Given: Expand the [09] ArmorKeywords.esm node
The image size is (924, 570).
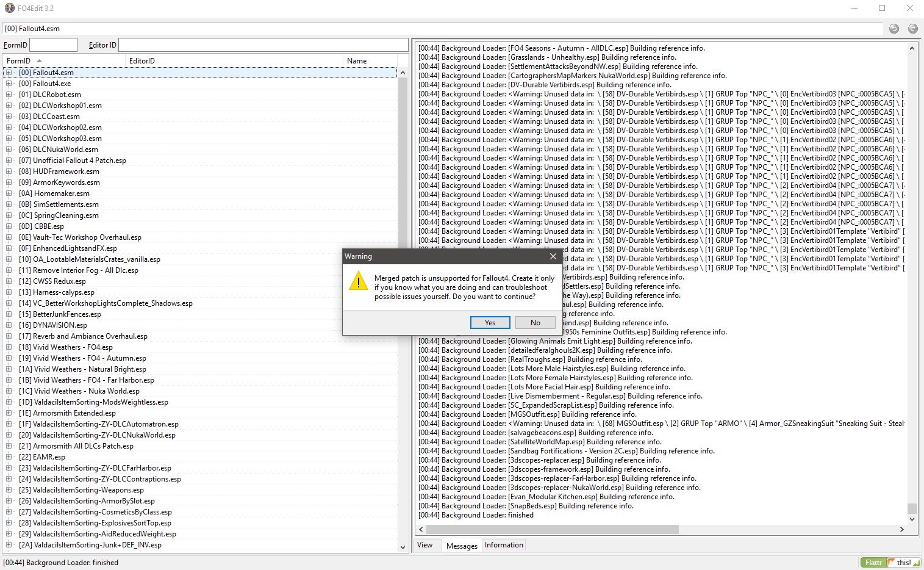Looking at the screenshot, I should click(9, 182).
